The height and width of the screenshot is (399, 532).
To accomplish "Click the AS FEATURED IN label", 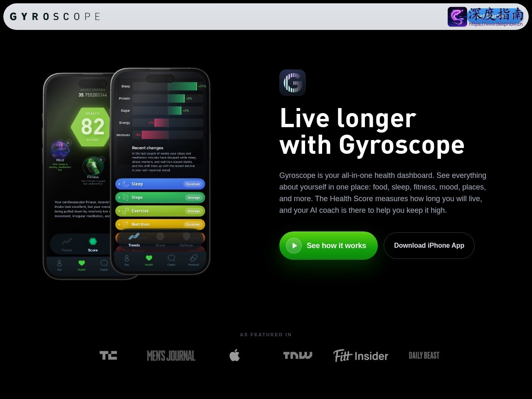I will click(266, 335).
